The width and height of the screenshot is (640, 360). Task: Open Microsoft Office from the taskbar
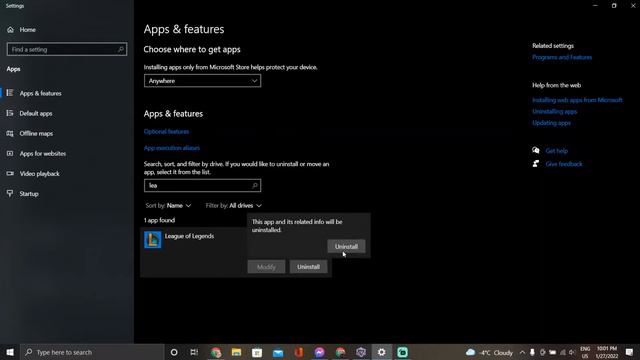pos(299,352)
